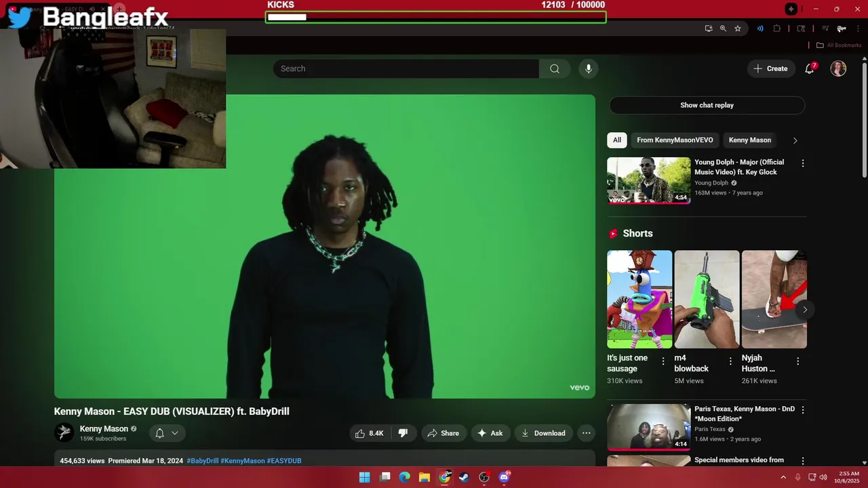Open clock showing 2:55 AM
868x488 pixels.
(x=848, y=477)
